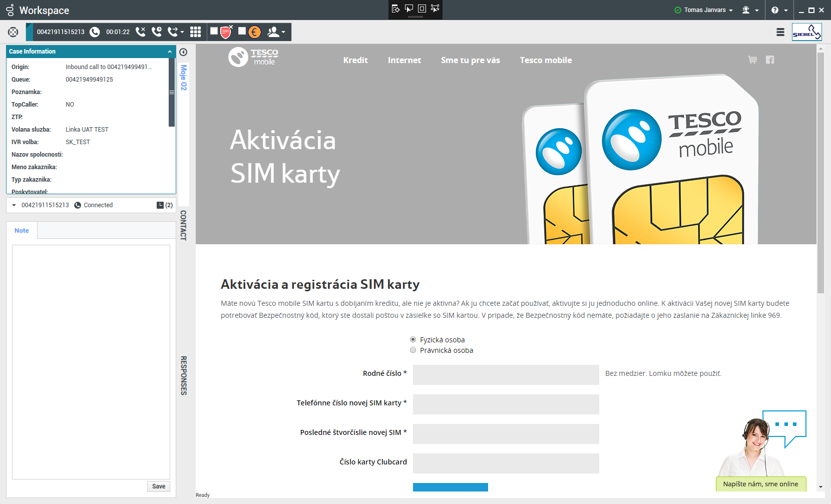
Task: Open the CONTACT side tab
Action: pos(184,225)
